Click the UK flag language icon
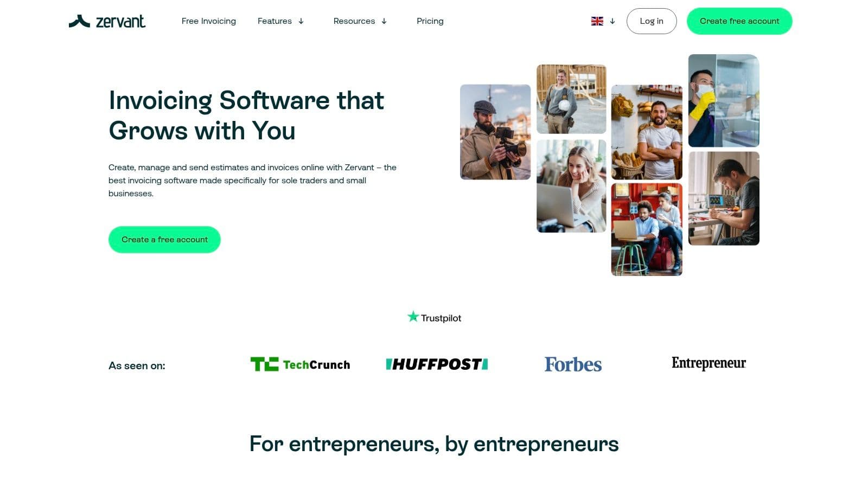Image resolution: width=868 pixels, height=488 pixels. (x=597, y=21)
